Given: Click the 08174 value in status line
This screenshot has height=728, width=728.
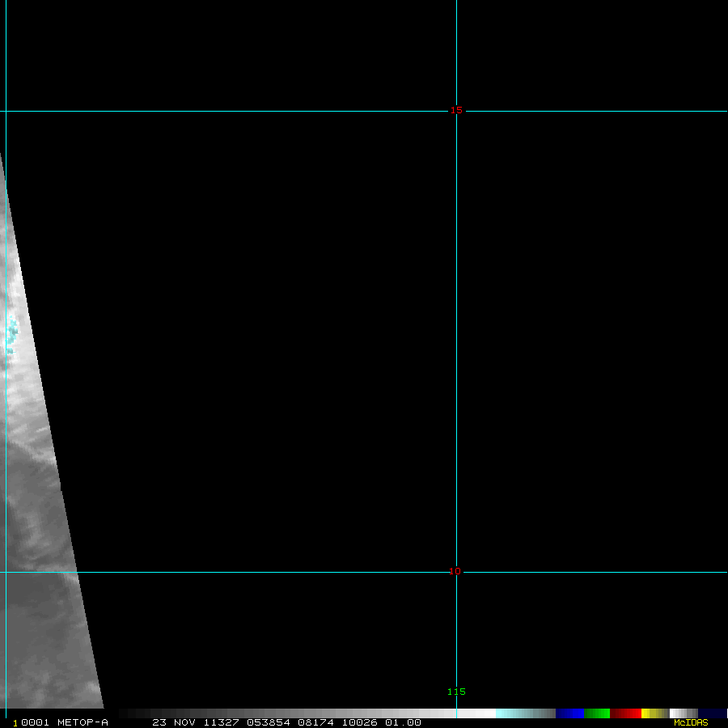Looking at the screenshot, I should click(x=313, y=722).
